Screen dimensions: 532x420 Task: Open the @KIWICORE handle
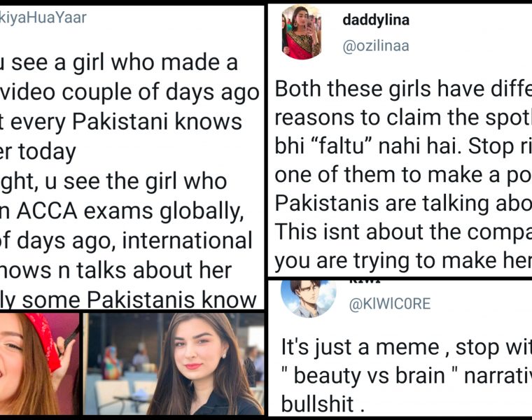[x=389, y=304]
